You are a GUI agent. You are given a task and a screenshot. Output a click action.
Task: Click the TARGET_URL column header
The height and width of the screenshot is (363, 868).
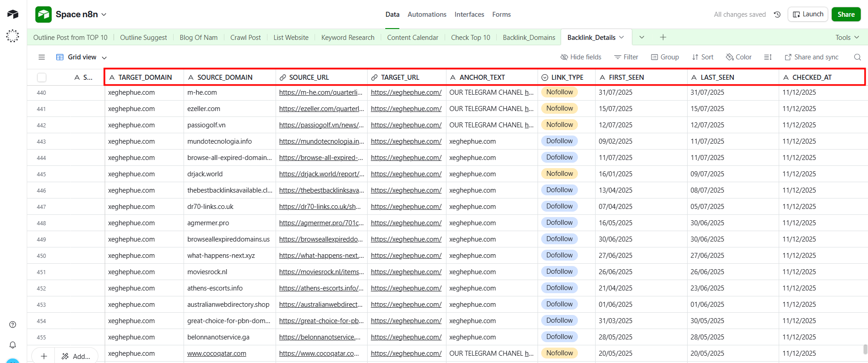tap(407, 77)
